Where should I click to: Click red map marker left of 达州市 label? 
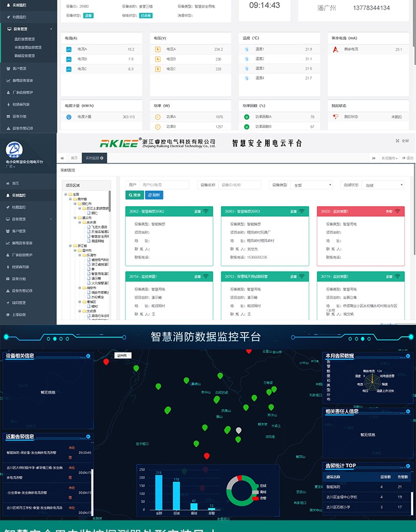point(106,362)
